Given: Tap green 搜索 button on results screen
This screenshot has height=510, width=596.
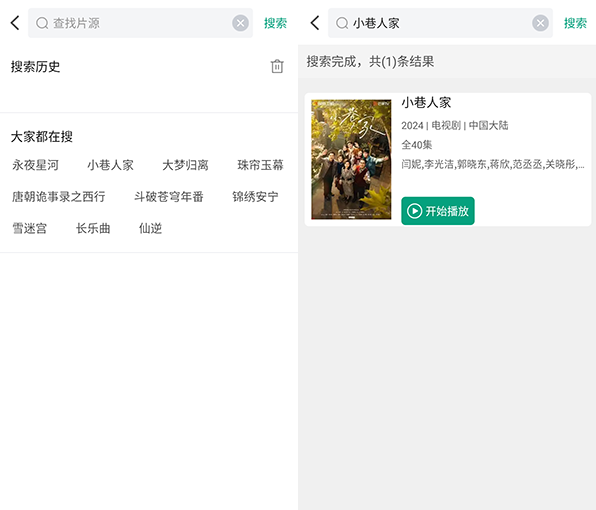Looking at the screenshot, I should [x=575, y=23].
